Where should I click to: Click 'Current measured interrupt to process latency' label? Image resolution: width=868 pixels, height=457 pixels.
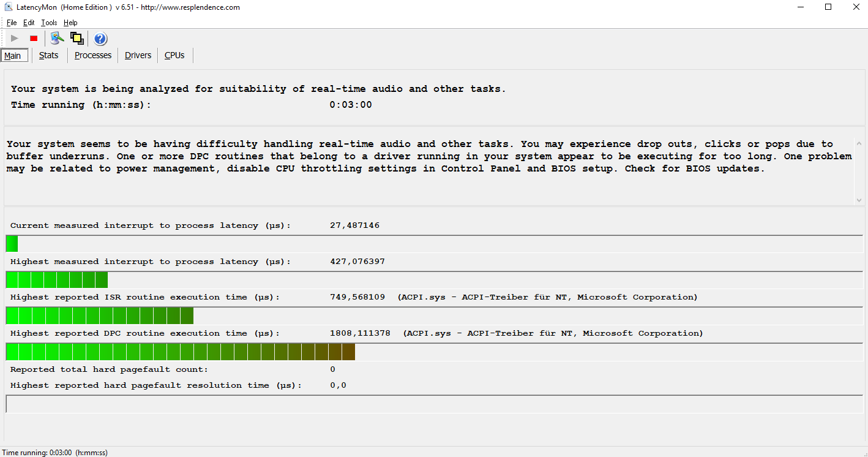(x=151, y=225)
